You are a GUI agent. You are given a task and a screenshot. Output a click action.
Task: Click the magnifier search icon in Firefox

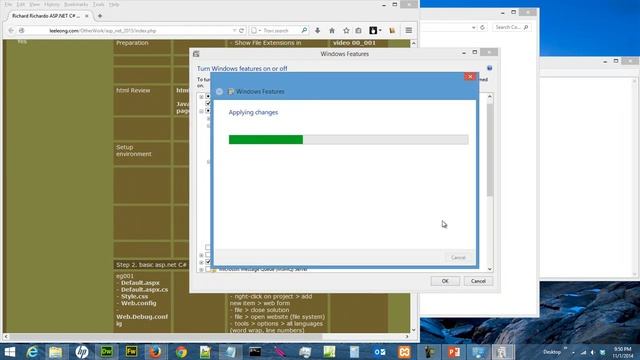(304, 31)
